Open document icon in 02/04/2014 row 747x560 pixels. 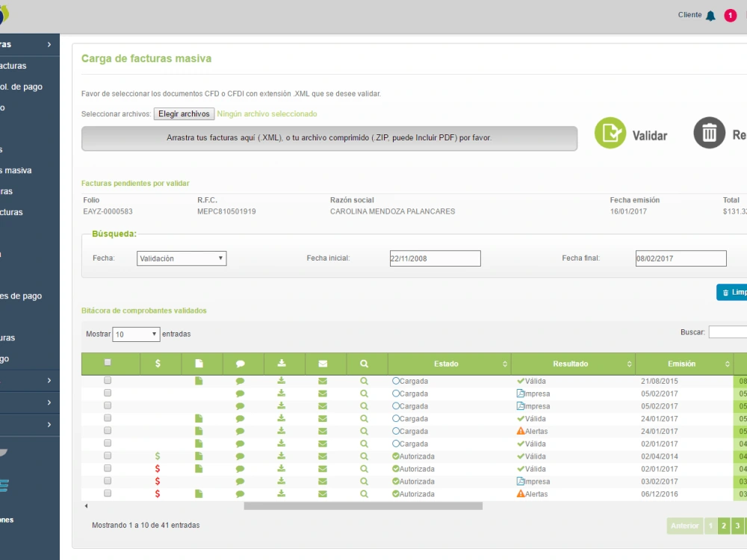[199, 456]
